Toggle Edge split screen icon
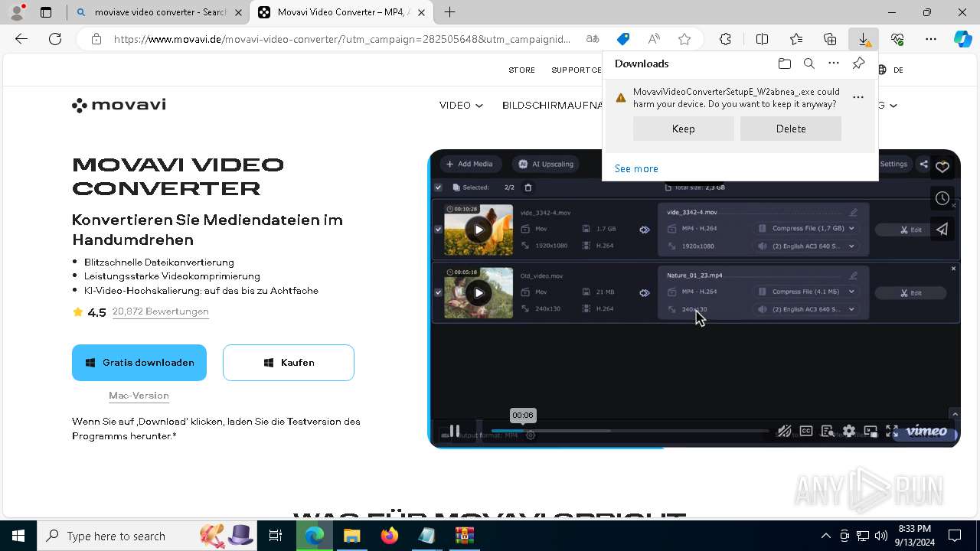 tap(763, 39)
